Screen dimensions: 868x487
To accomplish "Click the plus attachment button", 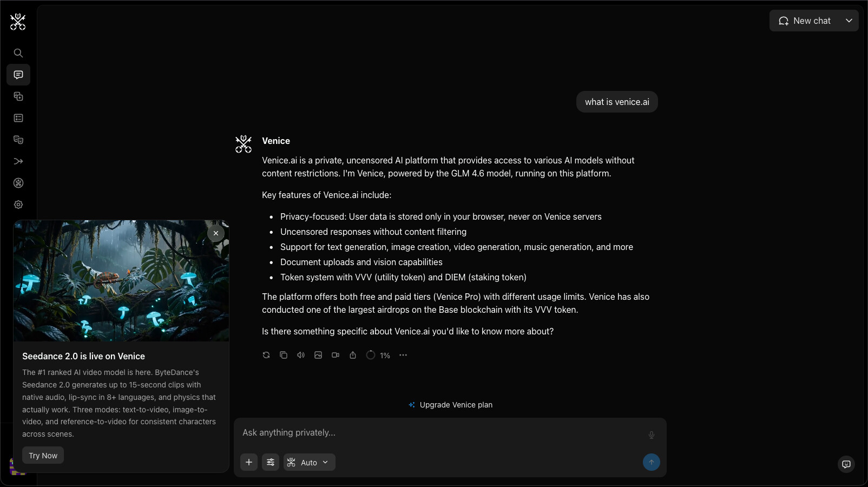I will (x=249, y=462).
